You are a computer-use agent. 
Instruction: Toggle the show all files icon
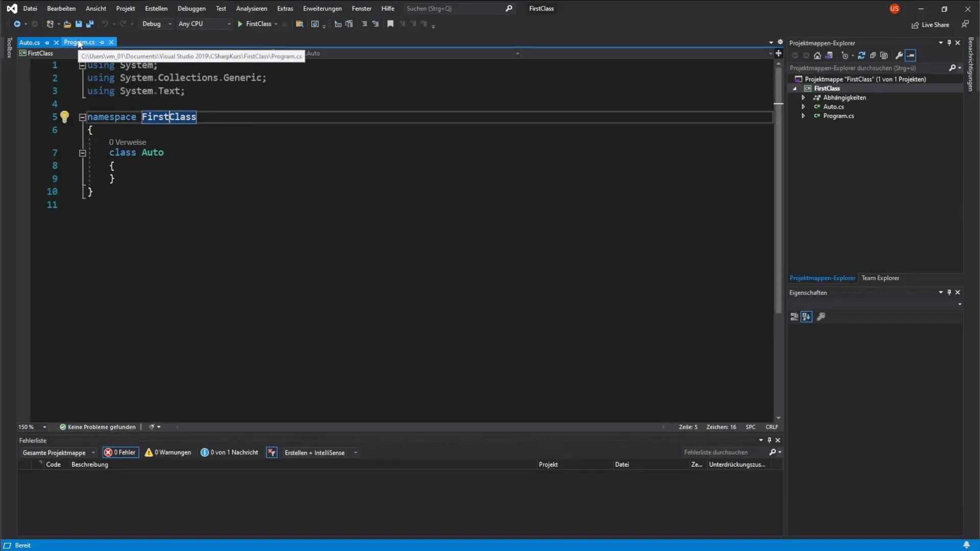[884, 56]
